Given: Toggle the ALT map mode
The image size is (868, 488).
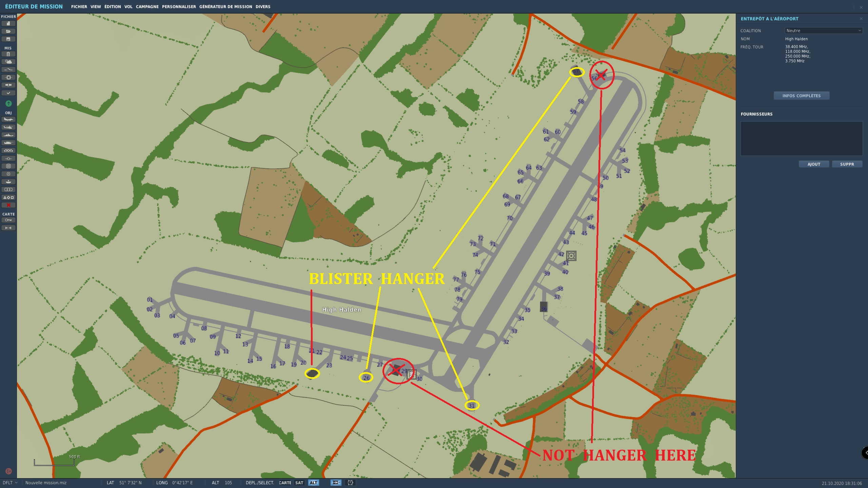Looking at the screenshot, I should (313, 483).
